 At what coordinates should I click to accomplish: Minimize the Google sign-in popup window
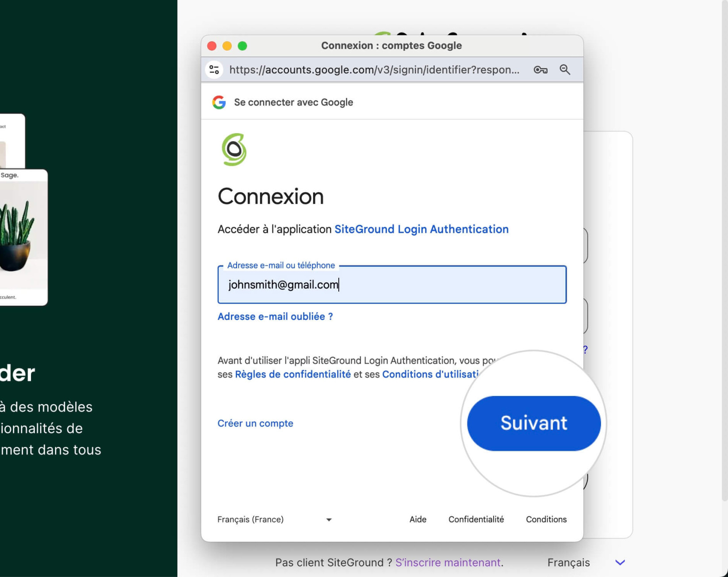tap(227, 46)
